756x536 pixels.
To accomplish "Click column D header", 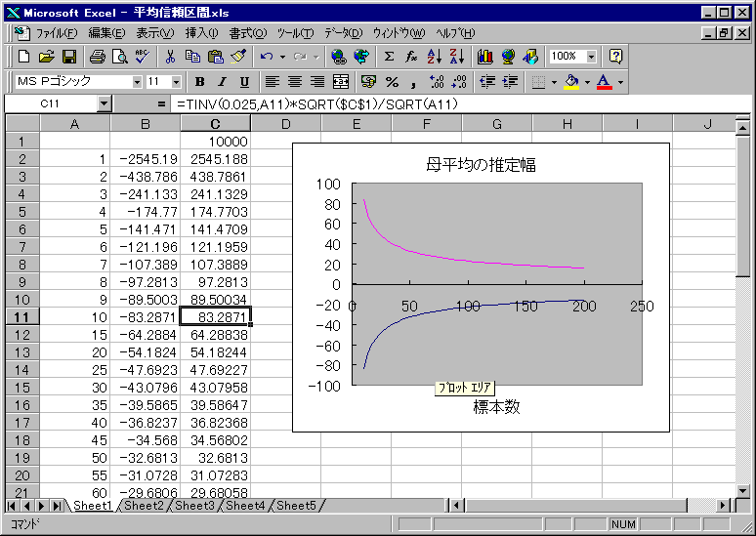I will 285,124.
